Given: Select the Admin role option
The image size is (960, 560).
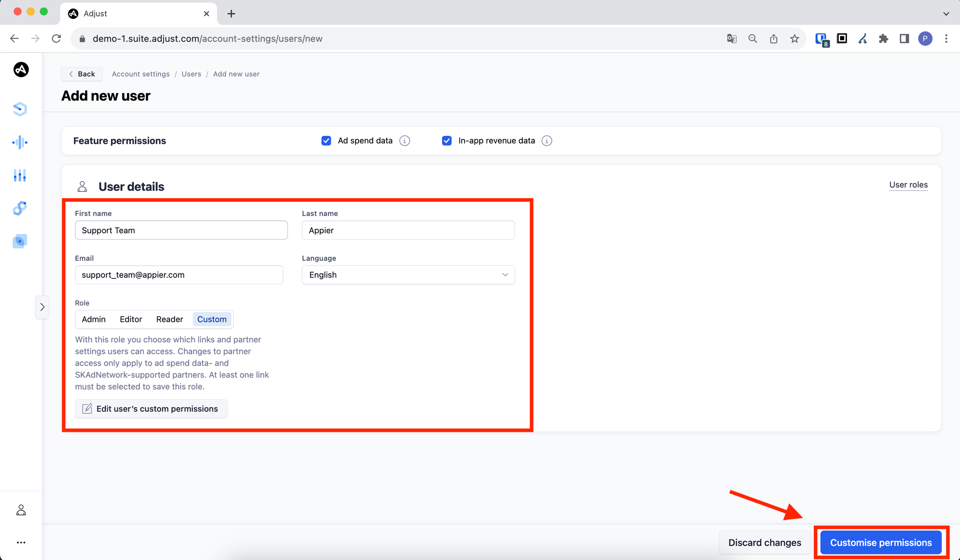Looking at the screenshot, I should pos(94,319).
